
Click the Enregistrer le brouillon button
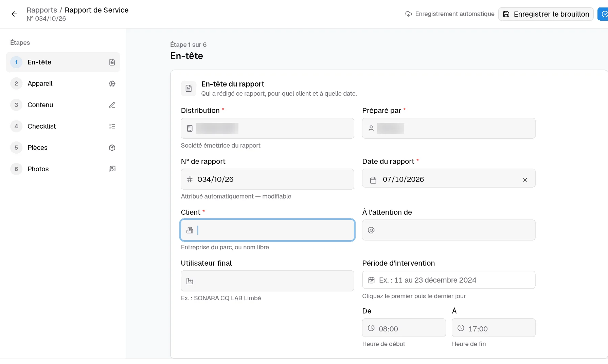pos(546,14)
